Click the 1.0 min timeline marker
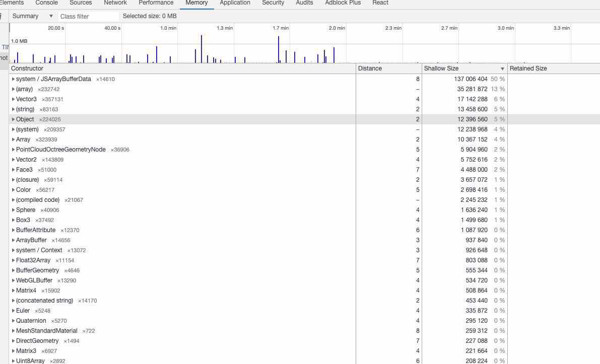 point(168,28)
